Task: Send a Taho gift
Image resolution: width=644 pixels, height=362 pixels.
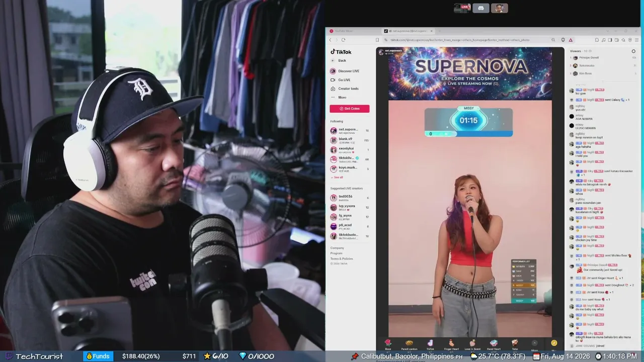Action: [515, 344]
